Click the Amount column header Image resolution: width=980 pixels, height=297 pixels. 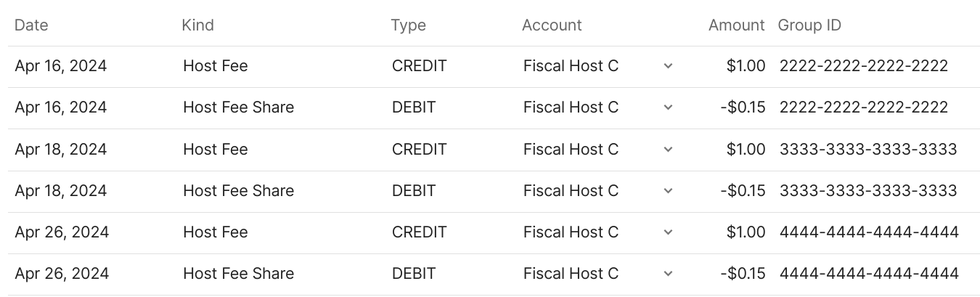736,25
